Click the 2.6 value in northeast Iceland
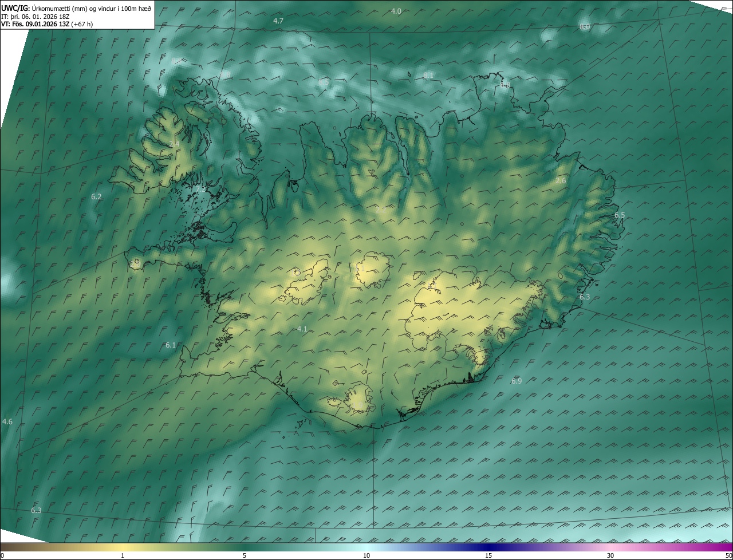Viewport: 733px width, 560px height. coord(561,181)
